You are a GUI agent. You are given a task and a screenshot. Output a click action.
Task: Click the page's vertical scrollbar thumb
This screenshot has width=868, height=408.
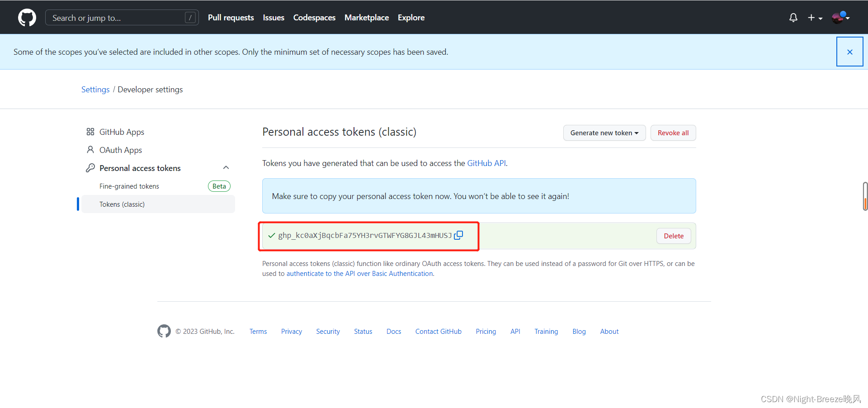(x=865, y=196)
